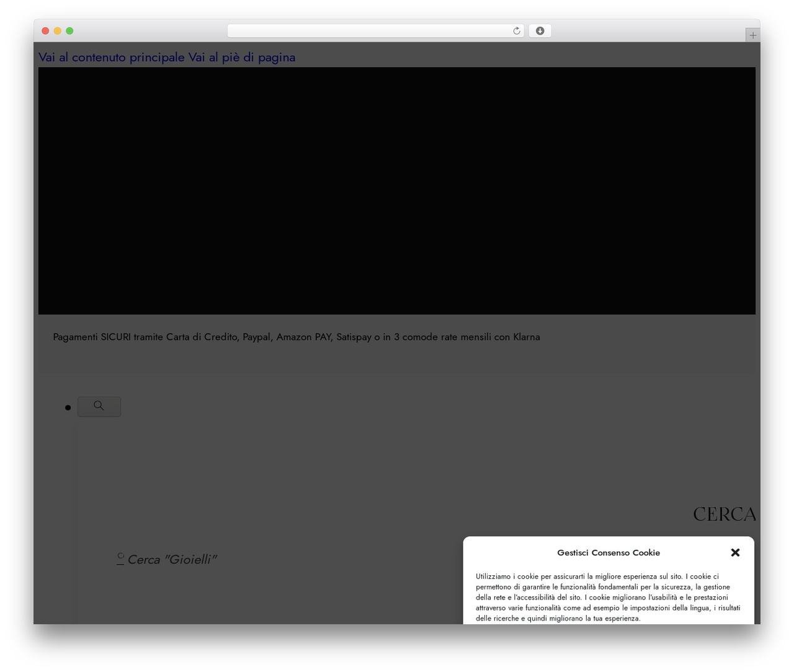Click the CERCA heading text
The width and height of the screenshot is (794, 672).
pos(724,514)
